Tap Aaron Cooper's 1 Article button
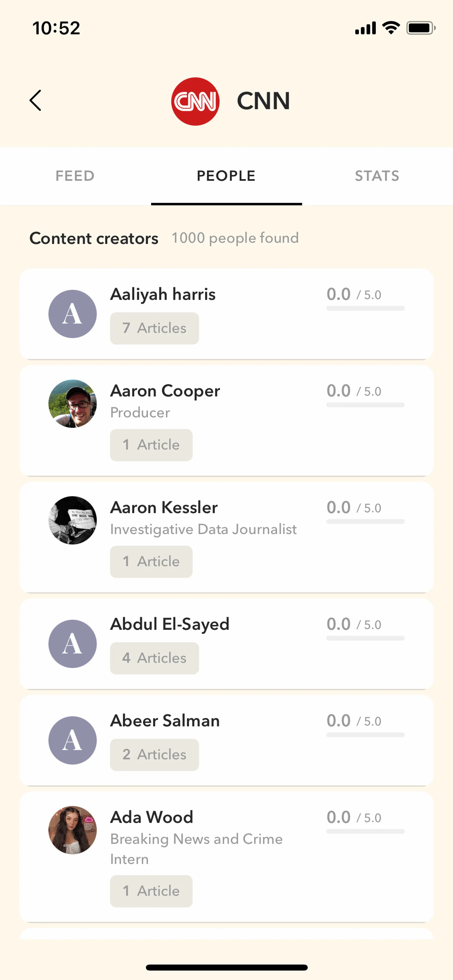Image resolution: width=453 pixels, height=980 pixels. tap(151, 445)
